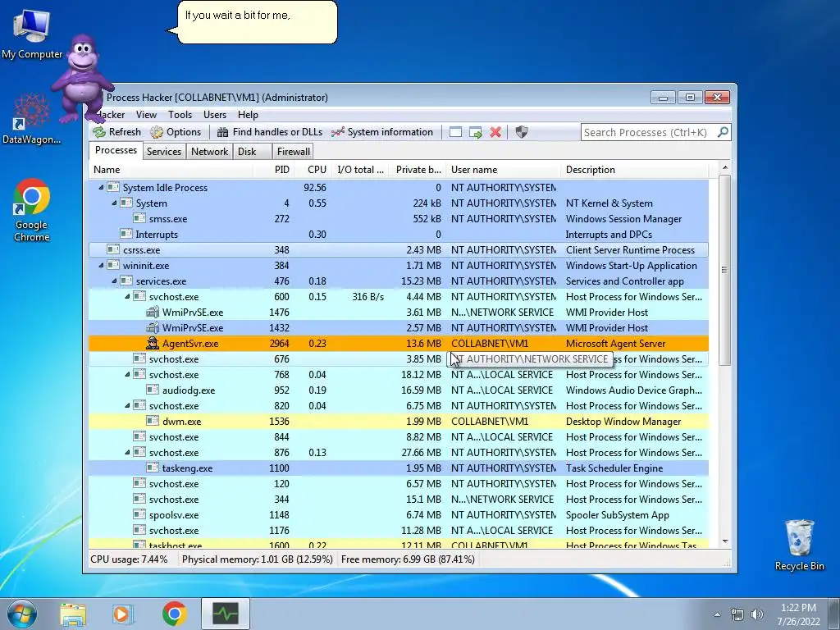Viewport: 840px width, 630px height.
Task: Open DataWagon desktop shortcut
Action: coord(31,119)
